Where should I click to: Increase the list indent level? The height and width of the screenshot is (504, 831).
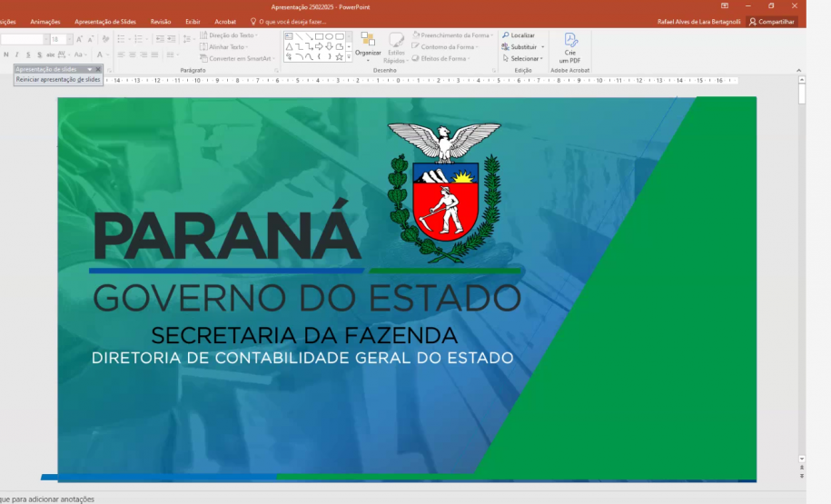tap(171, 39)
